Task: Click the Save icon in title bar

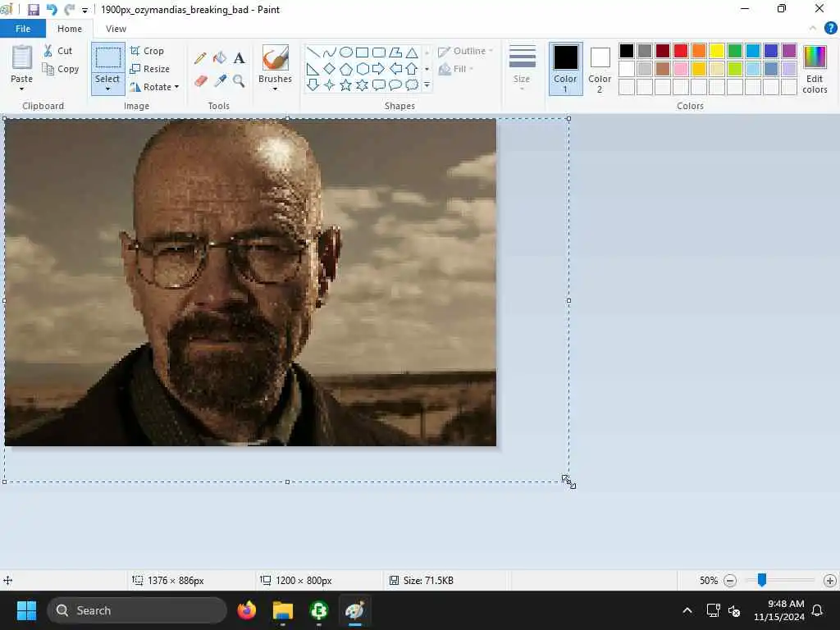Action: (x=33, y=10)
